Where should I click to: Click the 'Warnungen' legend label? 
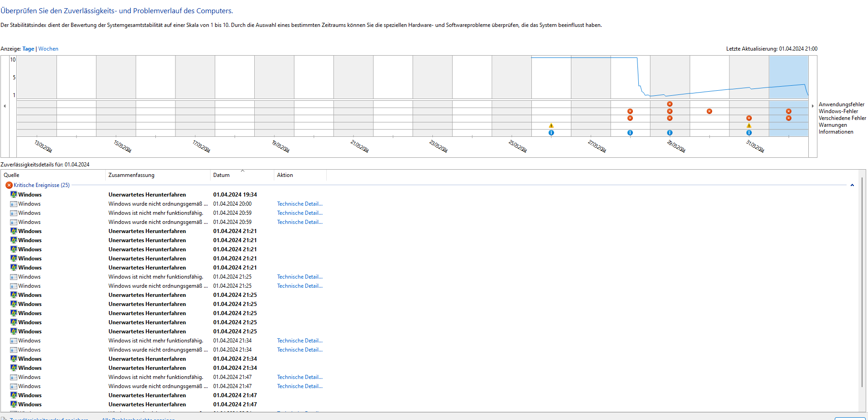(833, 125)
